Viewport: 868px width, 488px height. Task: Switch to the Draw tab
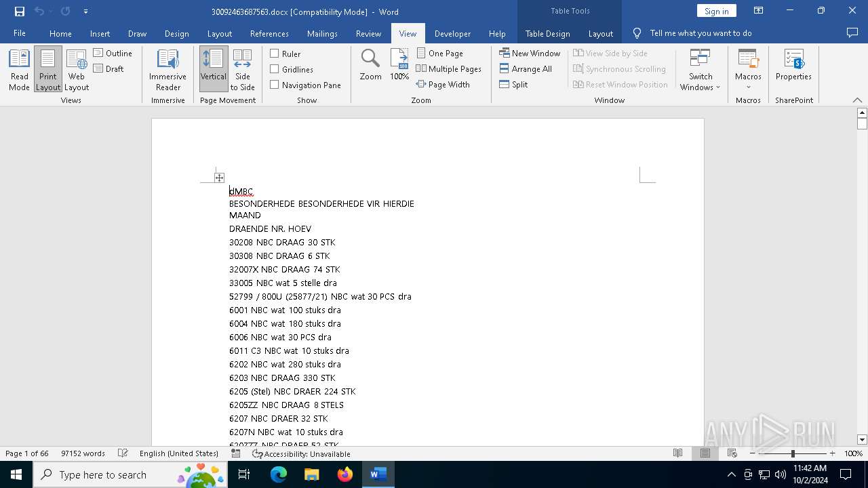[x=137, y=33]
